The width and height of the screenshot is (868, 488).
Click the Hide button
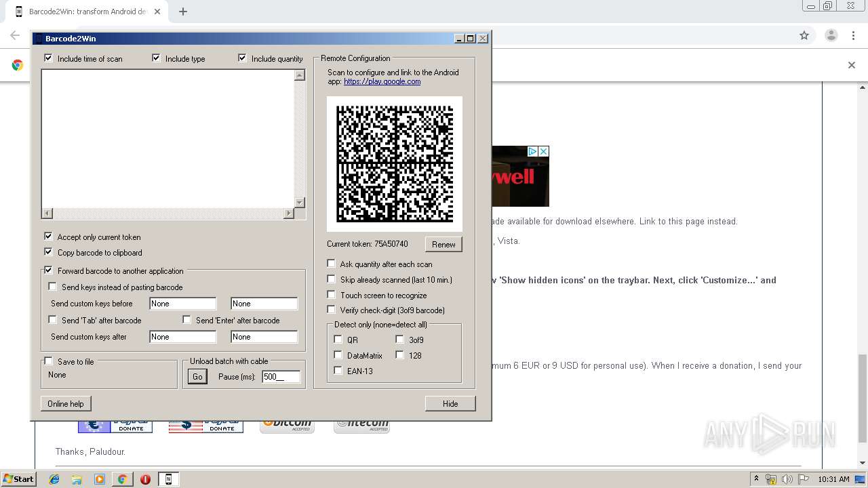(450, 403)
